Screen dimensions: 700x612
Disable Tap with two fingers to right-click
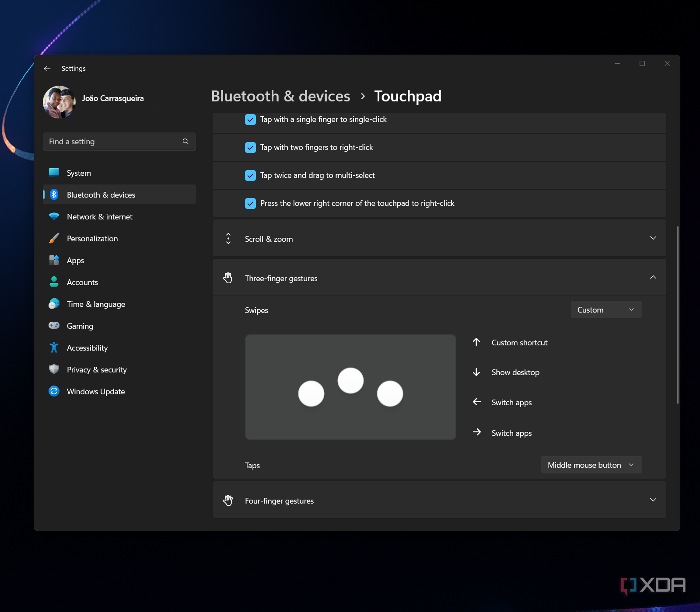250,148
